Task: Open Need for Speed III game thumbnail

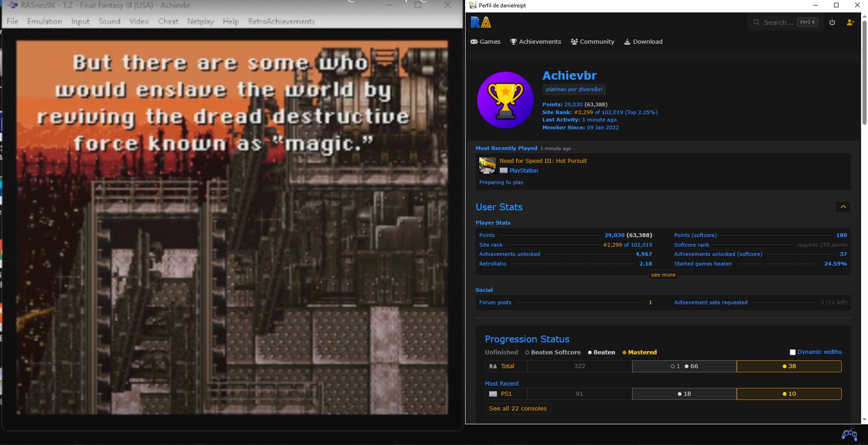Action: [487, 165]
